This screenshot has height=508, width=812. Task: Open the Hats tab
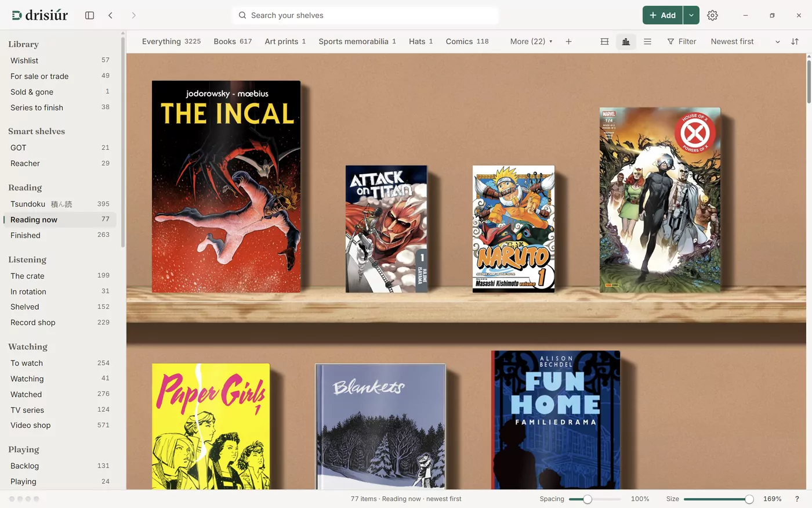point(420,41)
